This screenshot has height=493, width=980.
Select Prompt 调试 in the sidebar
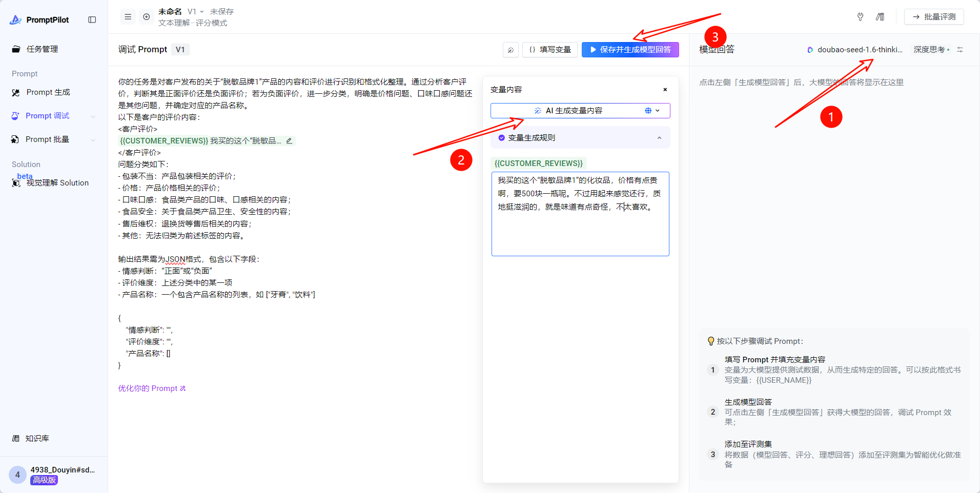(x=47, y=116)
